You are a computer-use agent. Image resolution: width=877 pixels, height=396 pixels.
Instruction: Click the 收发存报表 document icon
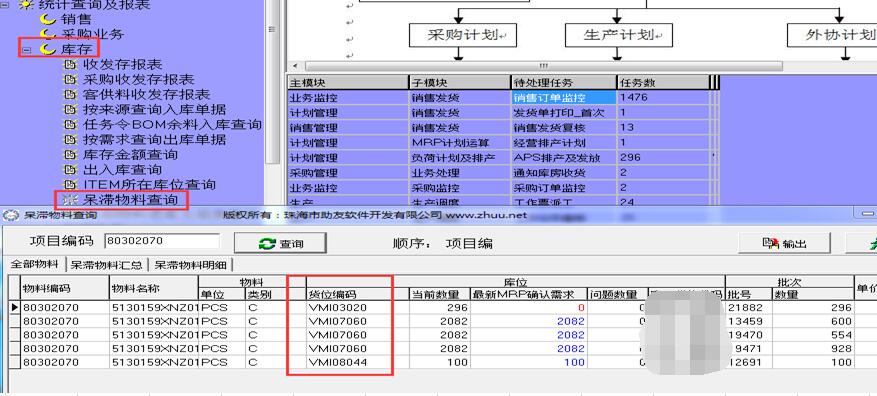click(70, 65)
